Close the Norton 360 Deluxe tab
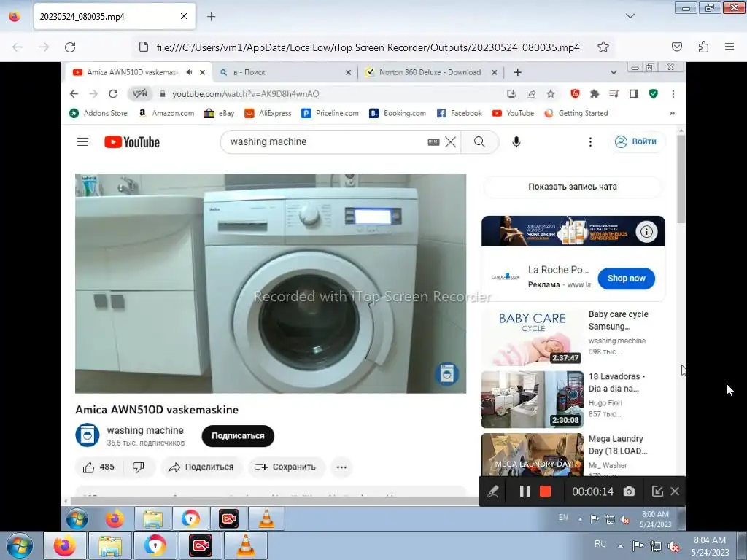Image resolution: width=747 pixels, height=560 pixels. tap(495, 72)
